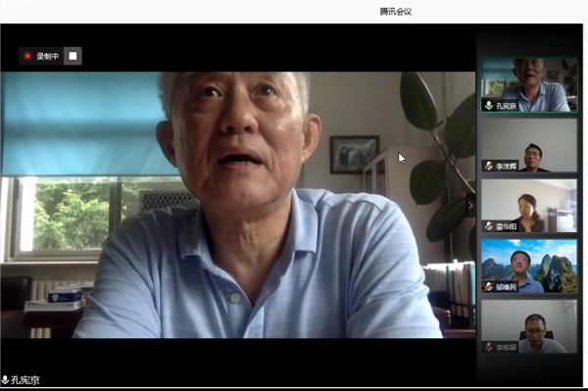This screenshot has height=391, width=588.
Task: Click the name label 李洋辉
Action: point(506,166)
